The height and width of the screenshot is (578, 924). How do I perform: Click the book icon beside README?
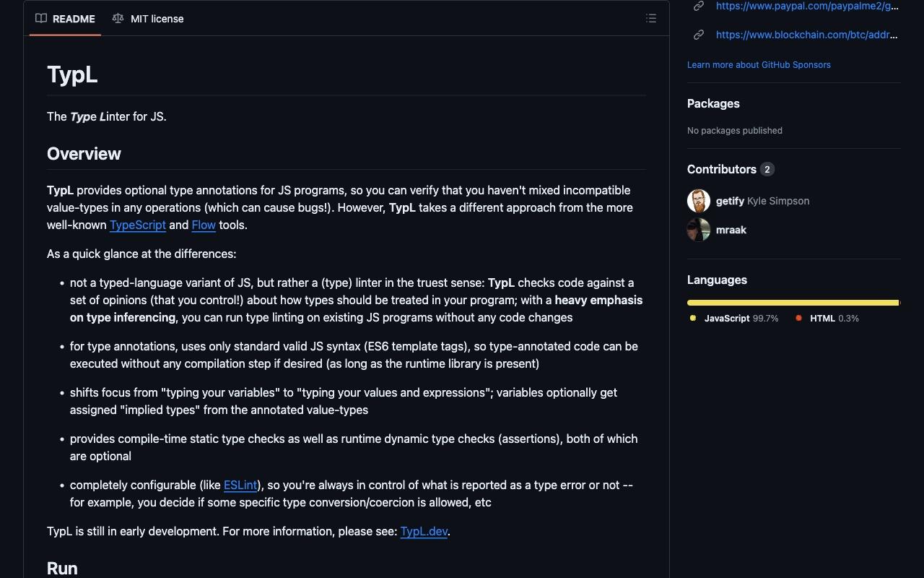coord(41,19)
